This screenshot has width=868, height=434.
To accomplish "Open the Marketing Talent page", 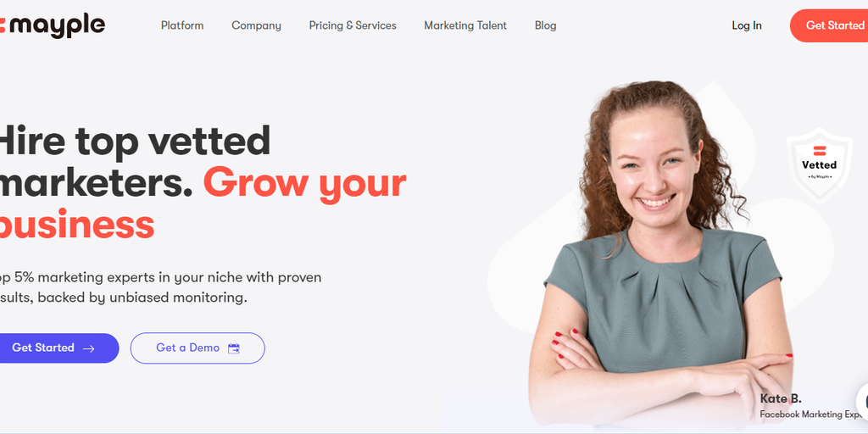I will click(465, 25).
